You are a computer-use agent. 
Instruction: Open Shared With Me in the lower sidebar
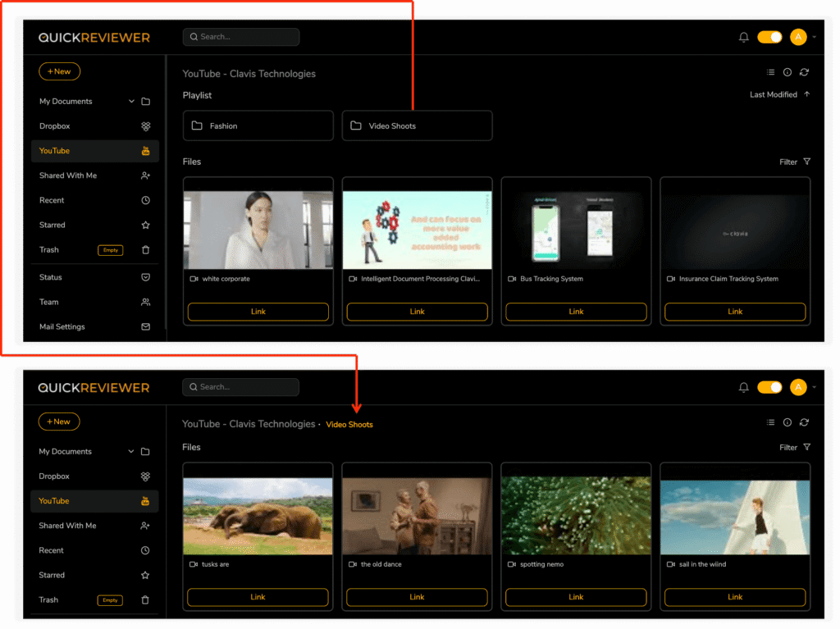pos(67,526)
